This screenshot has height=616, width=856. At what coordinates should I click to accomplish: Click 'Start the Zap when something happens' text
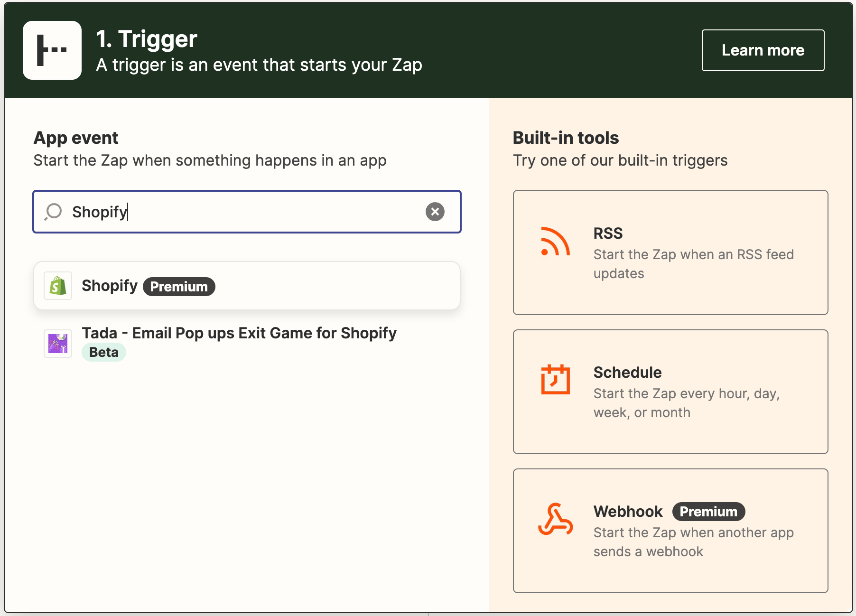[210, 160]
